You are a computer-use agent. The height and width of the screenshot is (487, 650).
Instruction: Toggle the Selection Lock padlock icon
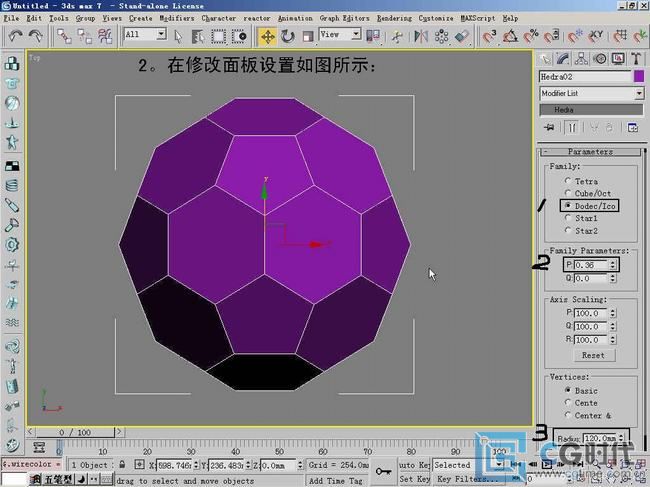tap(122, 464)
